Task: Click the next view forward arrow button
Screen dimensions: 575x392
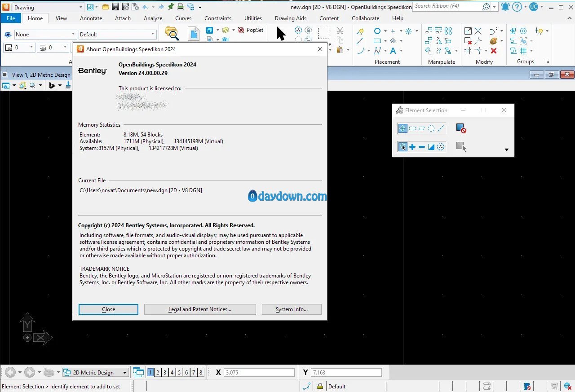Action: click(30, 372)
